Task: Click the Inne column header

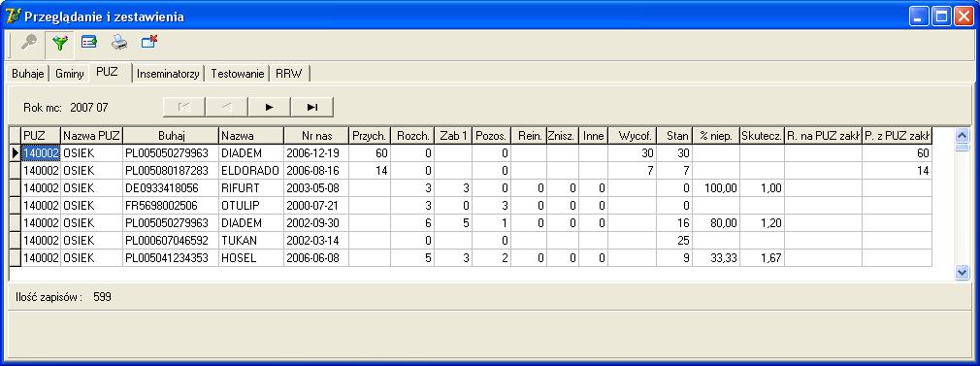Action: point(593,135)
